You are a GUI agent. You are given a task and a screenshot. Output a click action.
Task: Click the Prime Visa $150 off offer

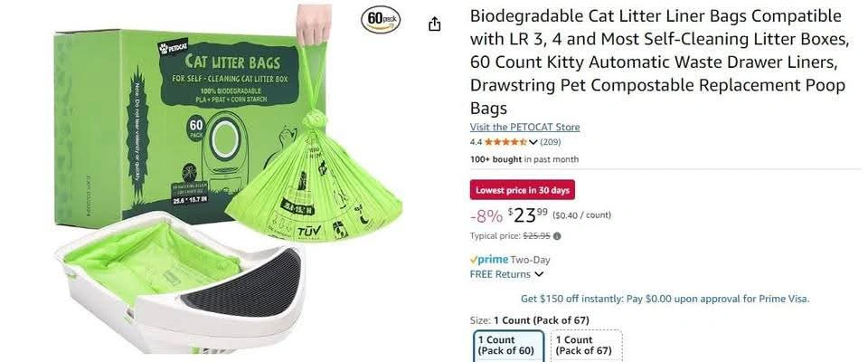click(x=665, y=299)
